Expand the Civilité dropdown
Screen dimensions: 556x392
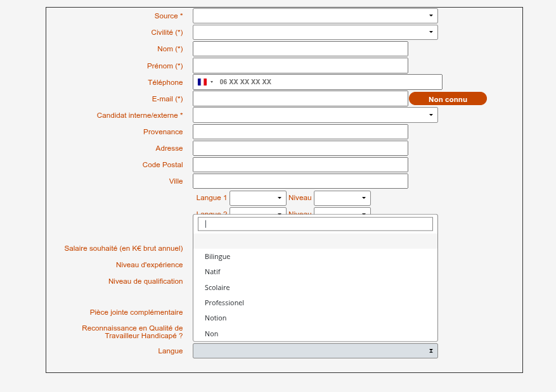tap(314, 32)
